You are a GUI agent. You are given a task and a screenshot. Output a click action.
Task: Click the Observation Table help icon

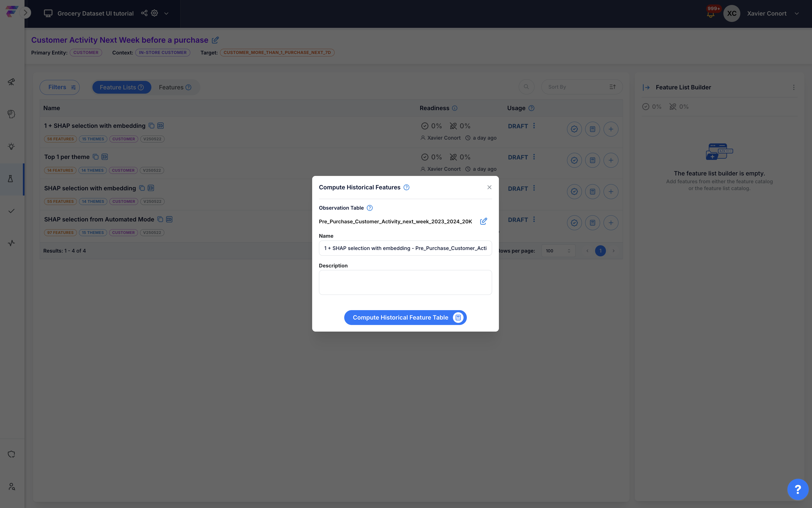coord(370,208)
